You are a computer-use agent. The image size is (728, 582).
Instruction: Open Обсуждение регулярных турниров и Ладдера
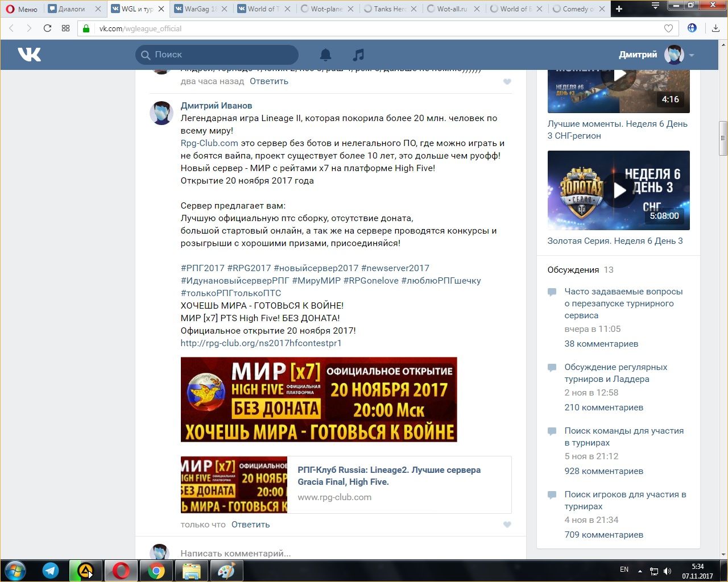point(616,373)
